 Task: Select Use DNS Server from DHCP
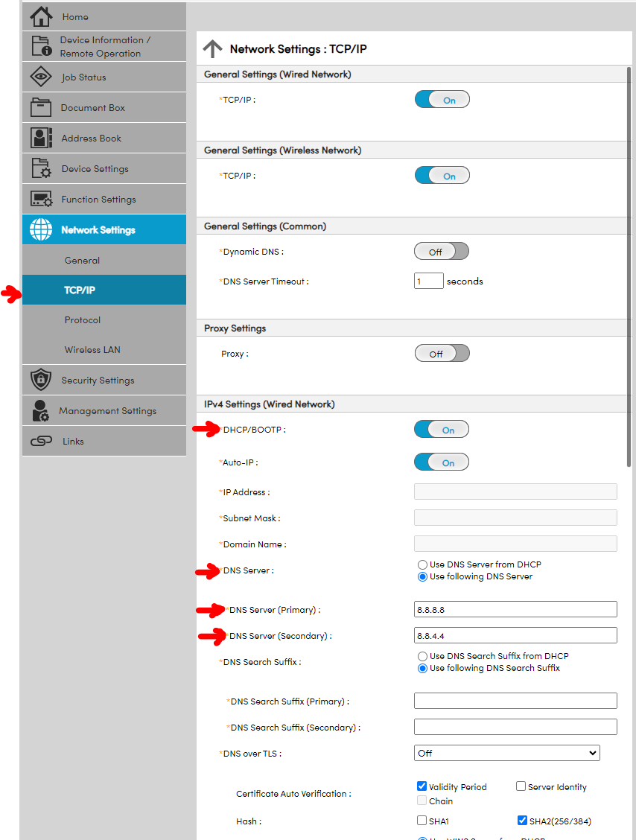click(x=422, y=564)
